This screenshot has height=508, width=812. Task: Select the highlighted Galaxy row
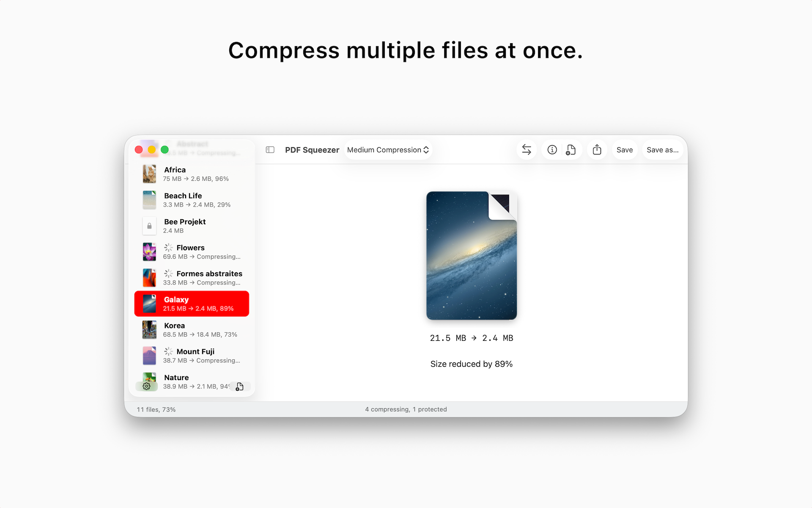pyautogui.click(x=192, y=304)
